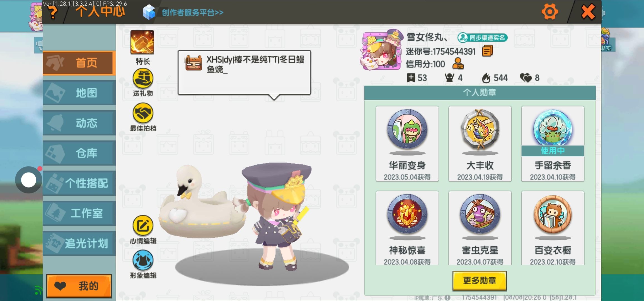The width and height of the screenshot is (644, 301).
Task: Open the 形象编辑 avatar edit icon
Action: point(143,260)
